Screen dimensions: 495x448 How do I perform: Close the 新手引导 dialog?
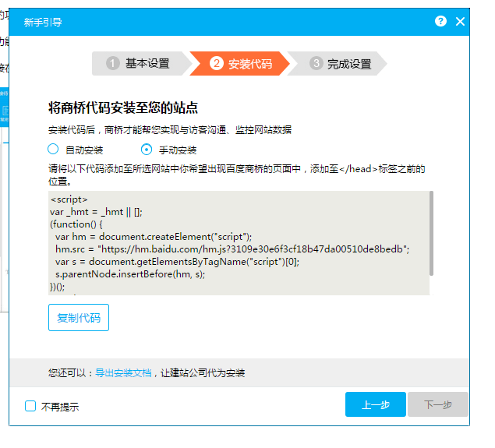(x=460, y=22)
